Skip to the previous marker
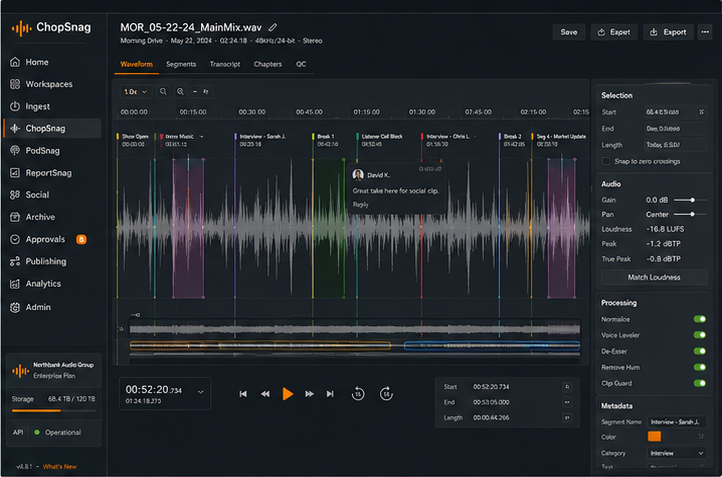This screenshot has height=477, width=722. click(243, 394)
